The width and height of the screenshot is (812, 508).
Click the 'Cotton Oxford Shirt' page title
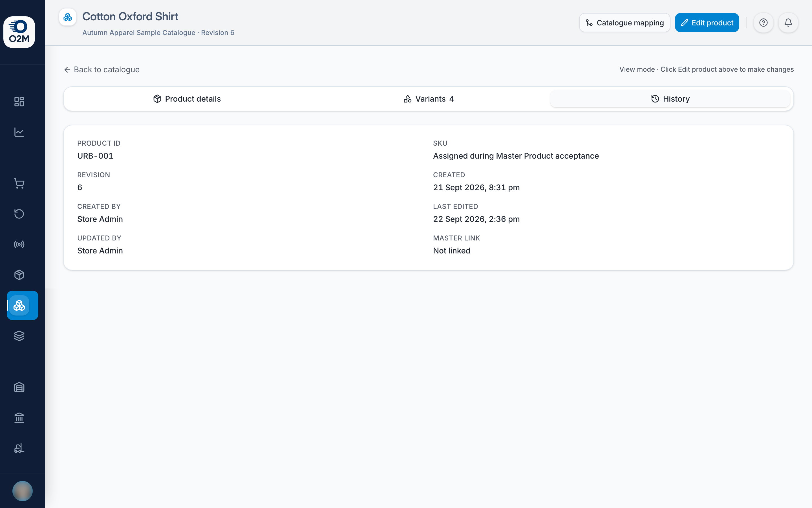pos(130,16)
